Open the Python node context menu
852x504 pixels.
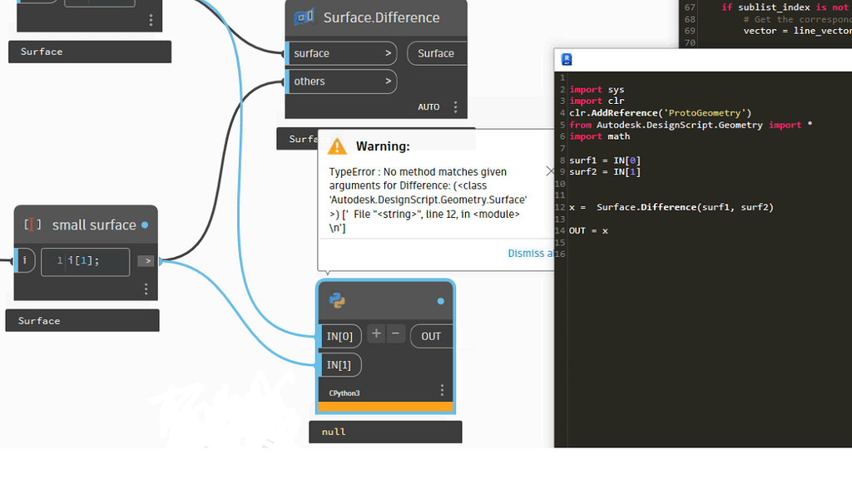tap(442, 389)
